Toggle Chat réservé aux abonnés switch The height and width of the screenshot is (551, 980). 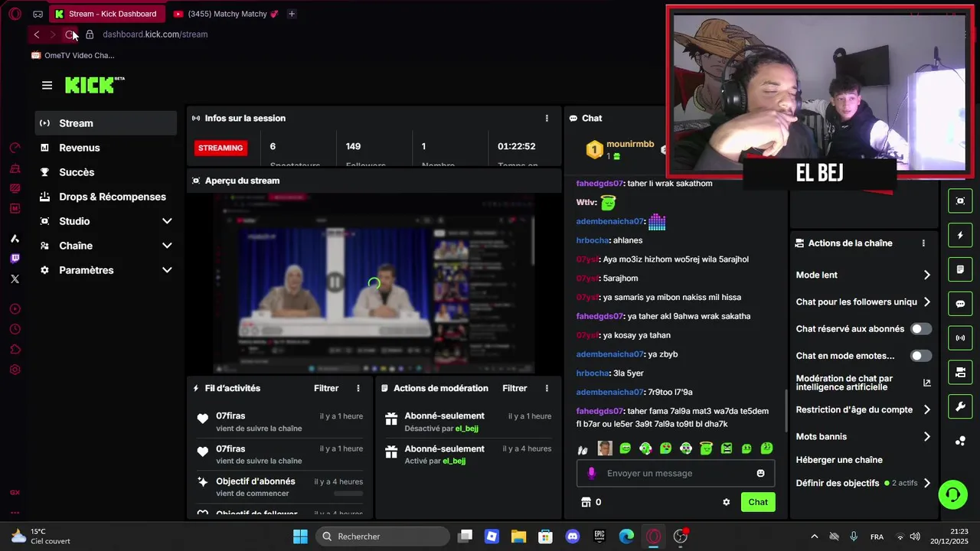pyautogui.click(x=921, y=329)
